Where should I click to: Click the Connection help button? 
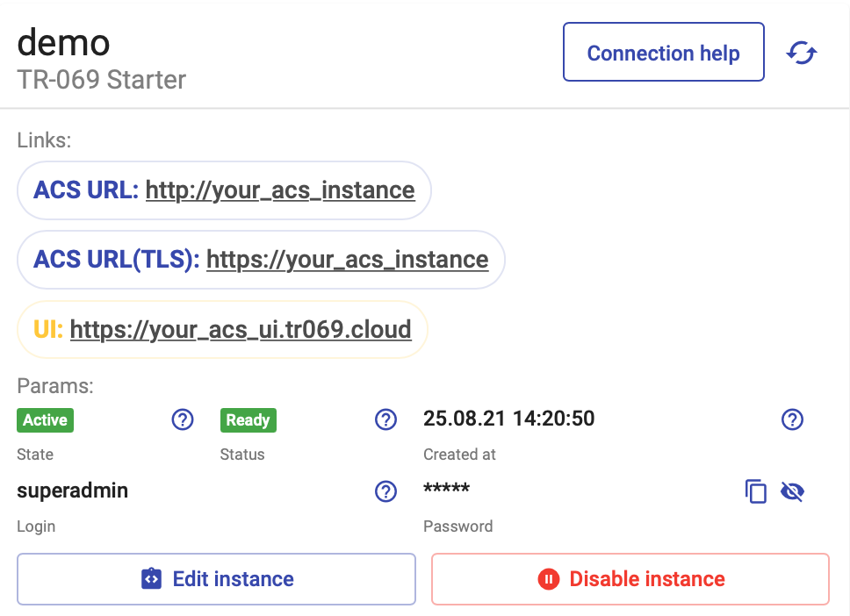pyautogui.click(x=663, y=53)
